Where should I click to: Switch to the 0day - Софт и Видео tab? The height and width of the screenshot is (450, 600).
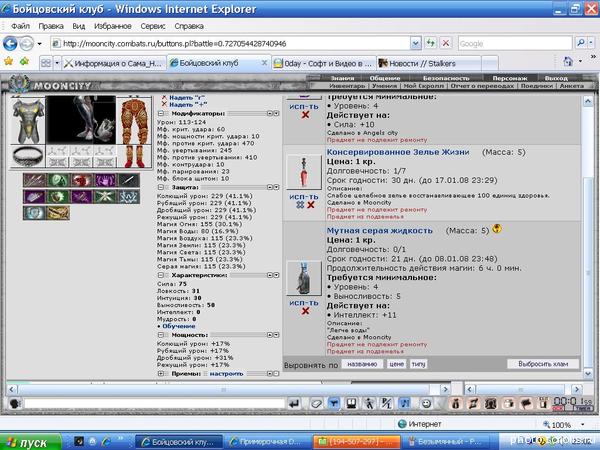point(324,63)
